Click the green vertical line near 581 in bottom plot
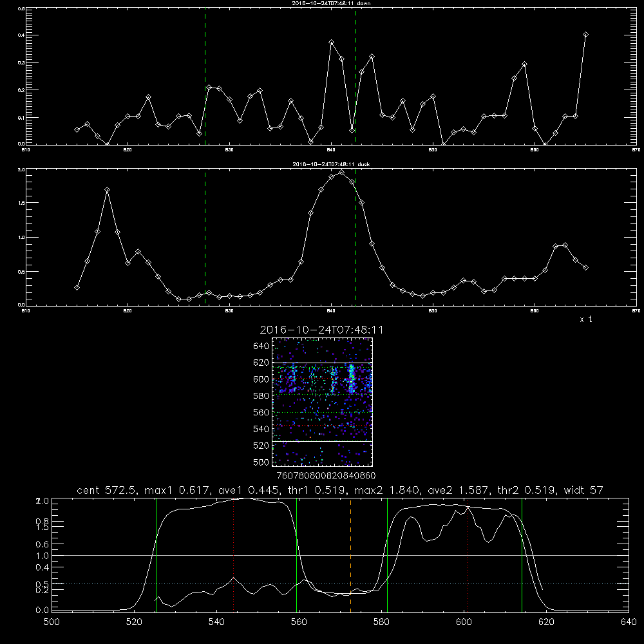The width and height of the screenshot is (644, 644). [387, 554]
